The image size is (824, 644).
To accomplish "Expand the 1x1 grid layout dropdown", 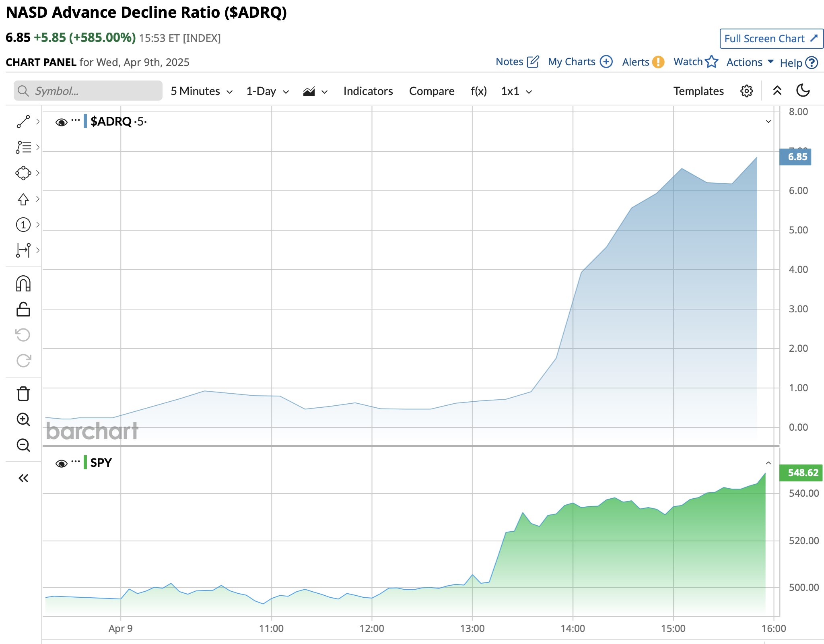I will coord(516,91).
